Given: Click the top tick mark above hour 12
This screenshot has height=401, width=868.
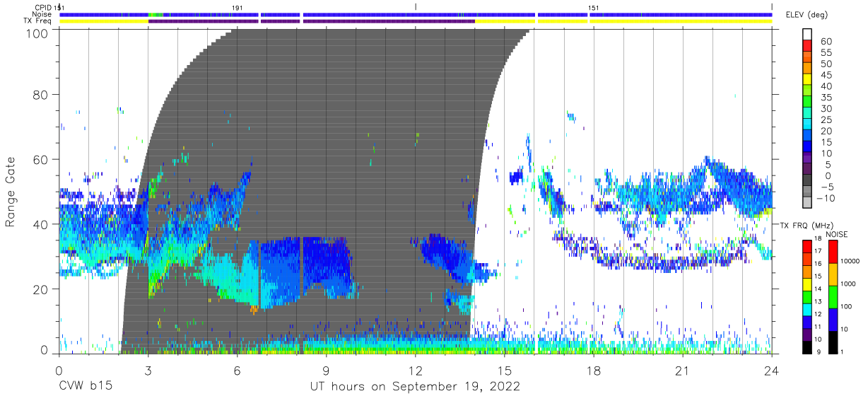Looking at the screenshot, I should (x=416, y=6).
